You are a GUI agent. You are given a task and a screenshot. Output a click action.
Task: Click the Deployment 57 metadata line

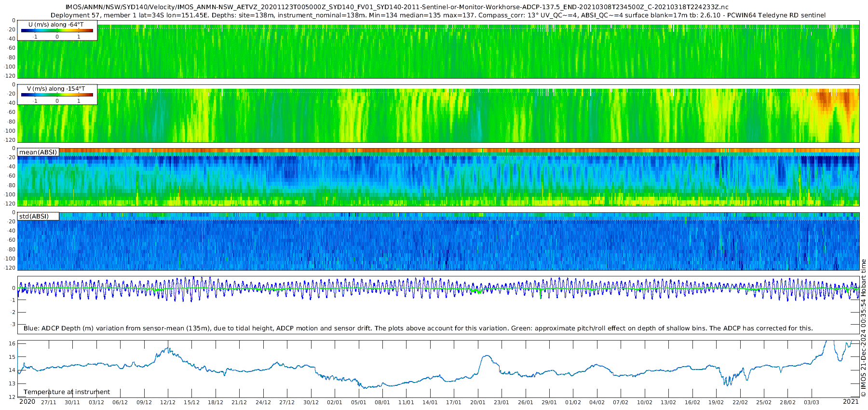click(438, 15)
